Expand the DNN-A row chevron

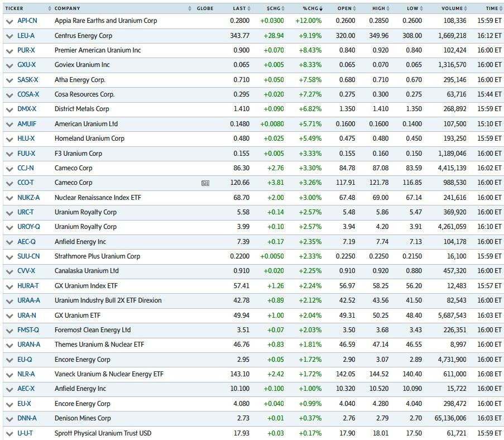coord(9,419)
